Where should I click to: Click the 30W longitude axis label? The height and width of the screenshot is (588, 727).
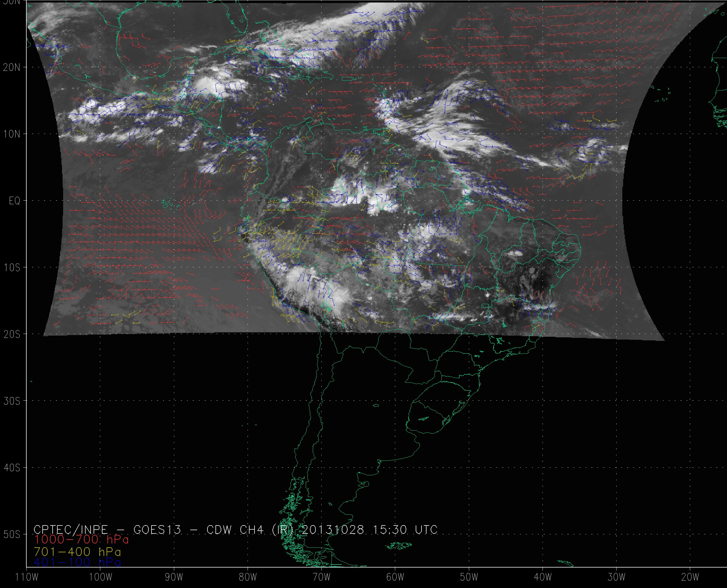(616, 577)
